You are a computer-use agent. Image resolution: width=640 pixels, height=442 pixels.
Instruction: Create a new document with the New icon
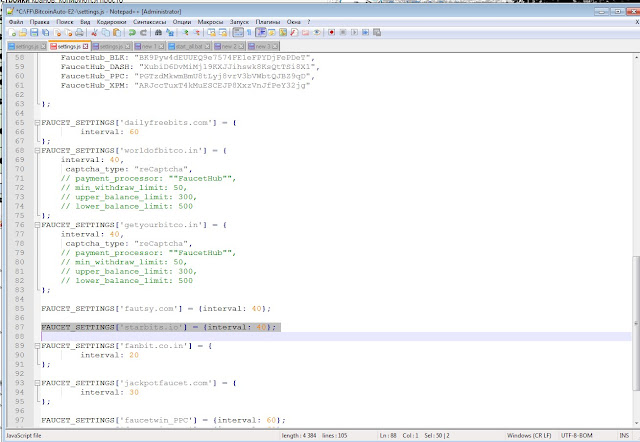pos(12,32)
